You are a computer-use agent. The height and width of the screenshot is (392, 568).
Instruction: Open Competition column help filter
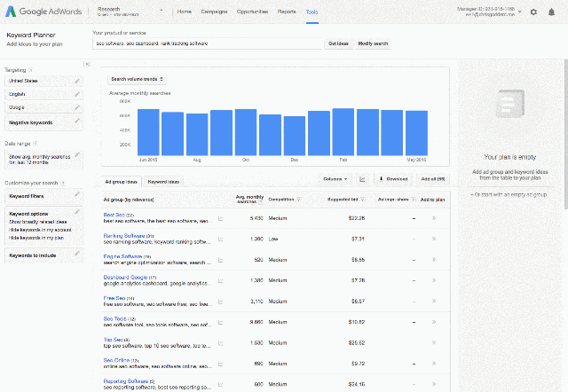298,200
